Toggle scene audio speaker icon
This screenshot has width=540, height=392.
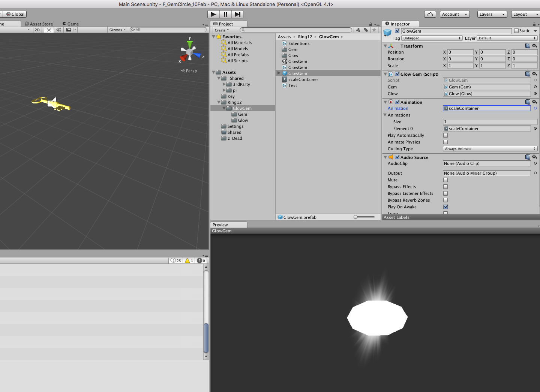point(58,30)
